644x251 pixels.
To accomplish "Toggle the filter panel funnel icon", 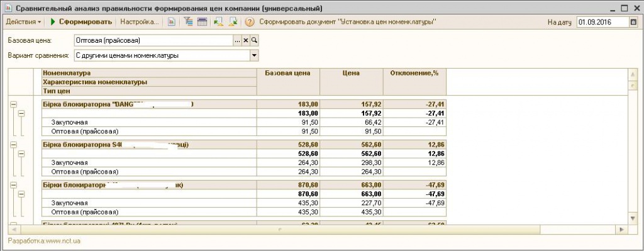I will (188, 22).
